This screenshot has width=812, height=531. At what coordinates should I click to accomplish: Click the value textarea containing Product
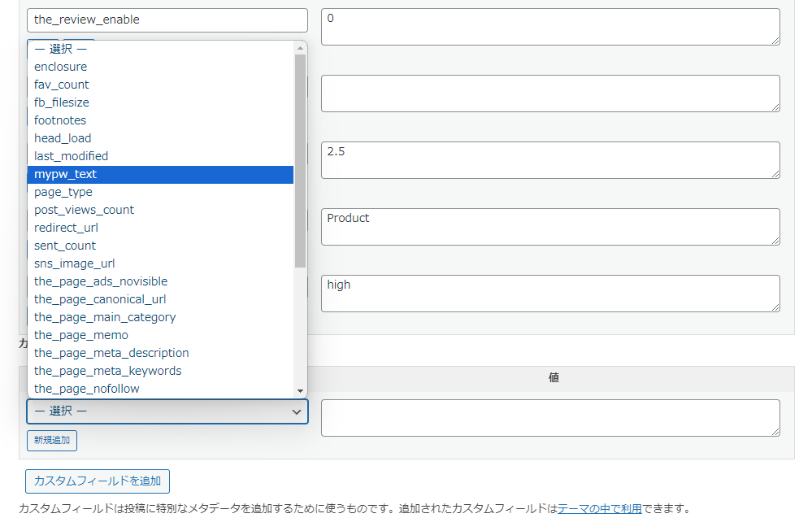[x=549, y=226]
